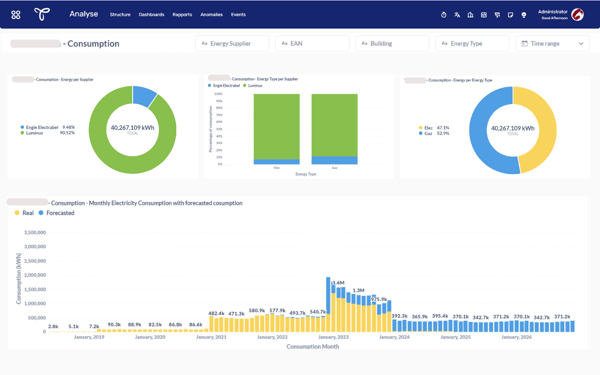The image size is (600, 375).
Task: Click the tree-shaped company logo
Action: [42, 14]
